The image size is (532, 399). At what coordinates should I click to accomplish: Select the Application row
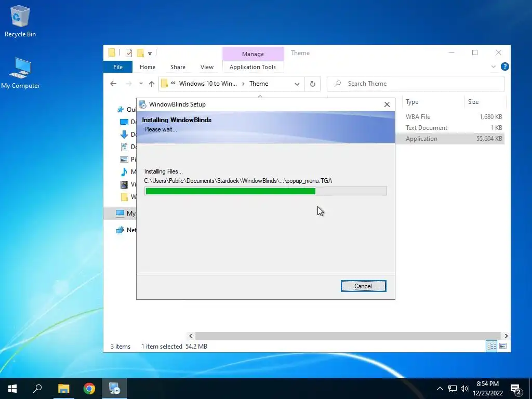point(450,138)
